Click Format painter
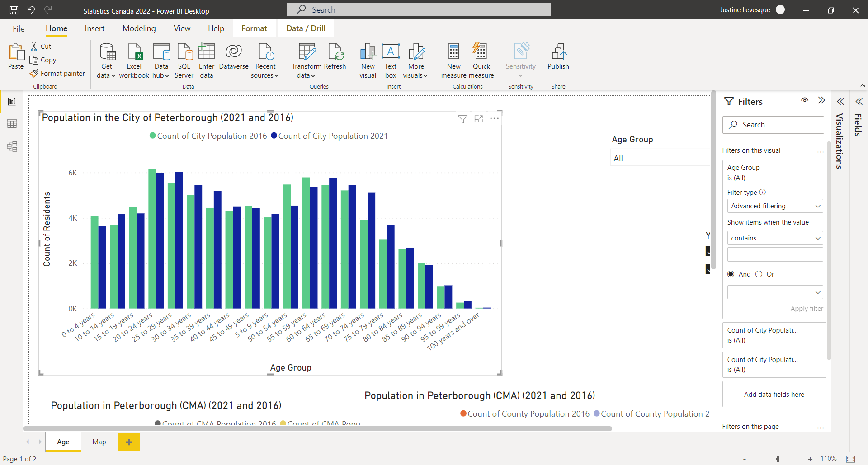The width and height of the screenshot is (868, 465). 57,73
